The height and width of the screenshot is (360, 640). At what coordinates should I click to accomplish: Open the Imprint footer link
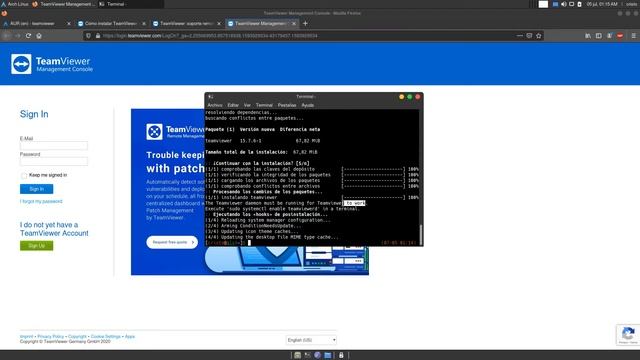coord(27,337)
